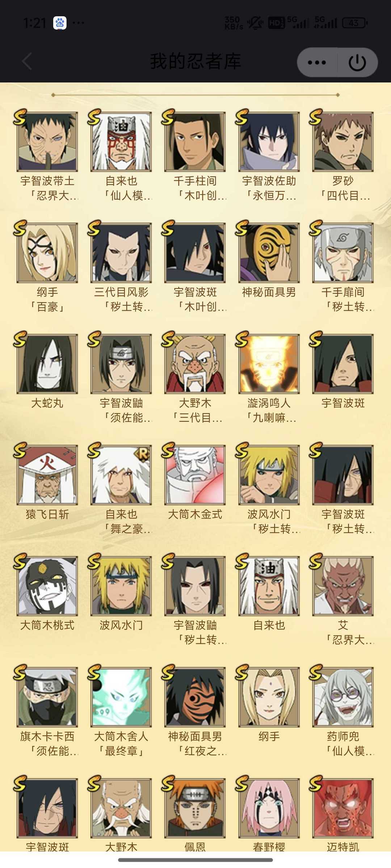Choose 药师兜 仙人模式 card
This screenshot has width=391, height=868.
pos(343,697)
